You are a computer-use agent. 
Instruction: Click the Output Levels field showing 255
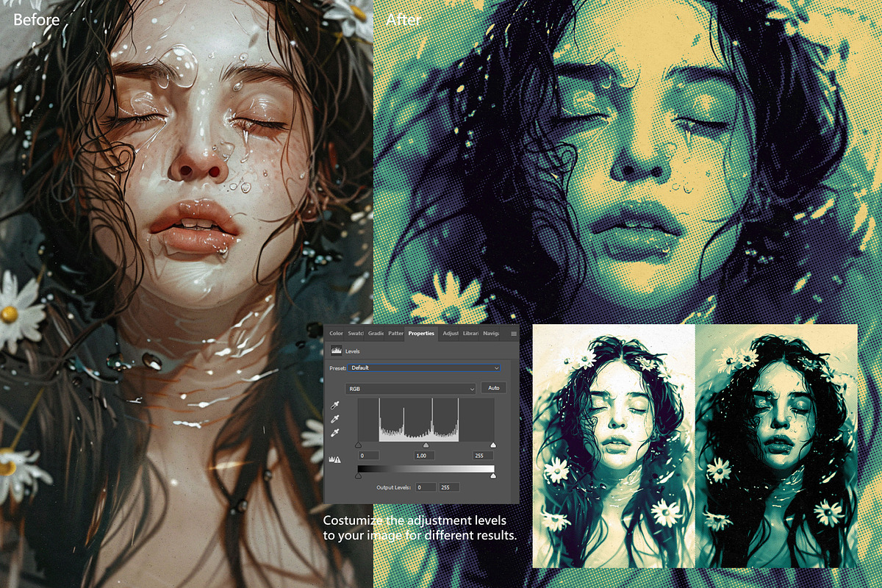click(x=449, y=487)
